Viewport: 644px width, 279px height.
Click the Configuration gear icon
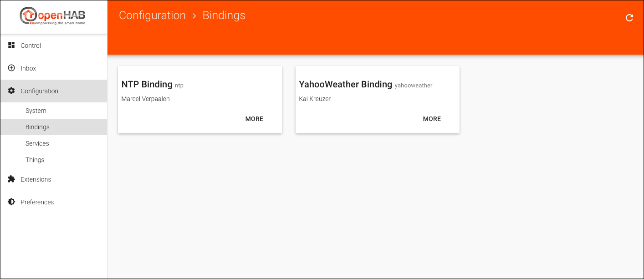[x=12, y=91]
